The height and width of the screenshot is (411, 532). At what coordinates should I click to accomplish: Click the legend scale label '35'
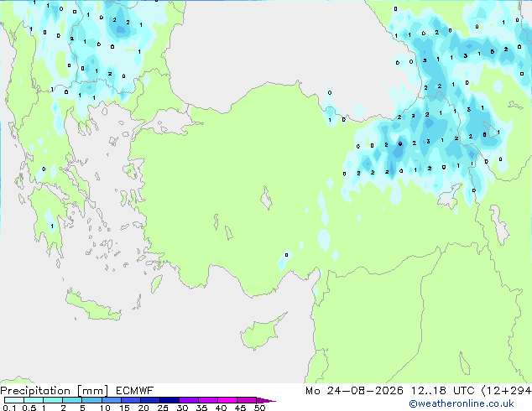click(202, 408)
